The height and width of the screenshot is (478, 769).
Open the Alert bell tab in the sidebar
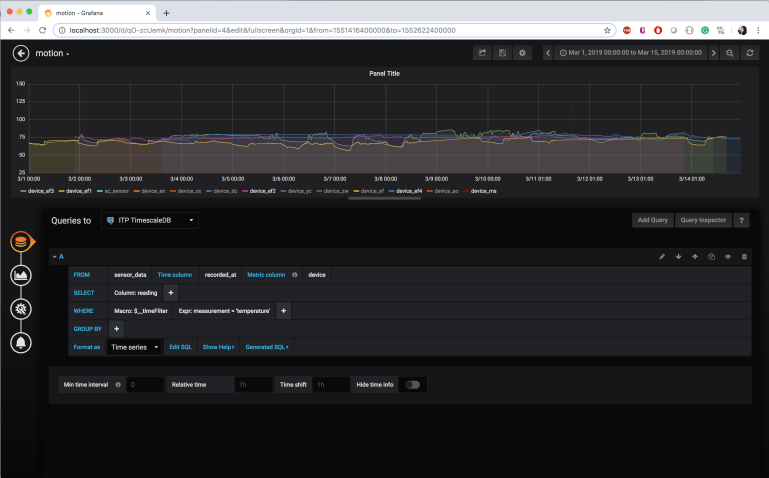(20, 343)
